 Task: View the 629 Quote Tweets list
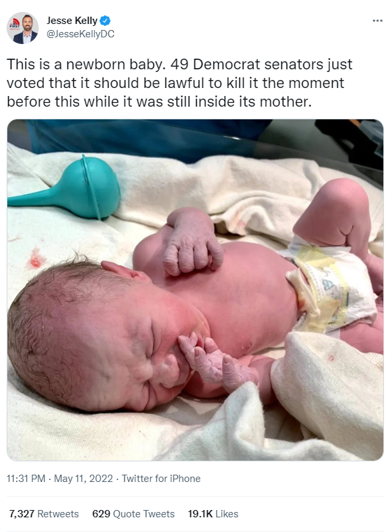point(133,514)
